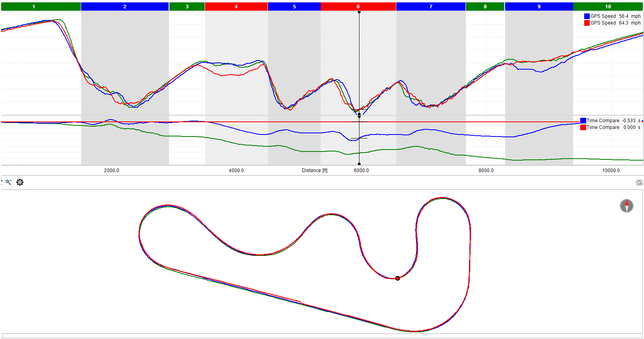The image size is (644, 339).
Task: Select track sector 9 in the sector bar
Action: click(x=539, y=6)
